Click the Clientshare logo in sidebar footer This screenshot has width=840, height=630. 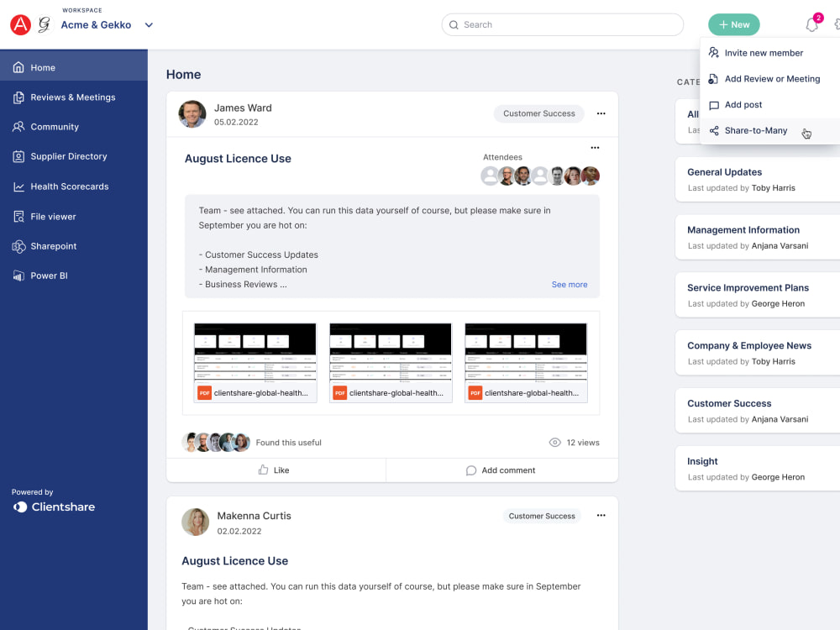[54, 507]
